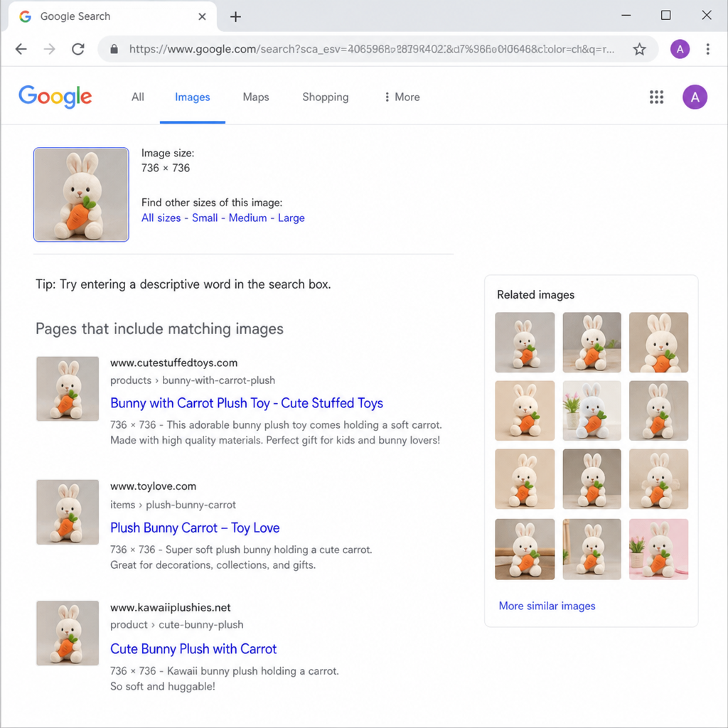Open first related image in third row
Viewport: 728px width, 728px height.
(x=525, y=479)
